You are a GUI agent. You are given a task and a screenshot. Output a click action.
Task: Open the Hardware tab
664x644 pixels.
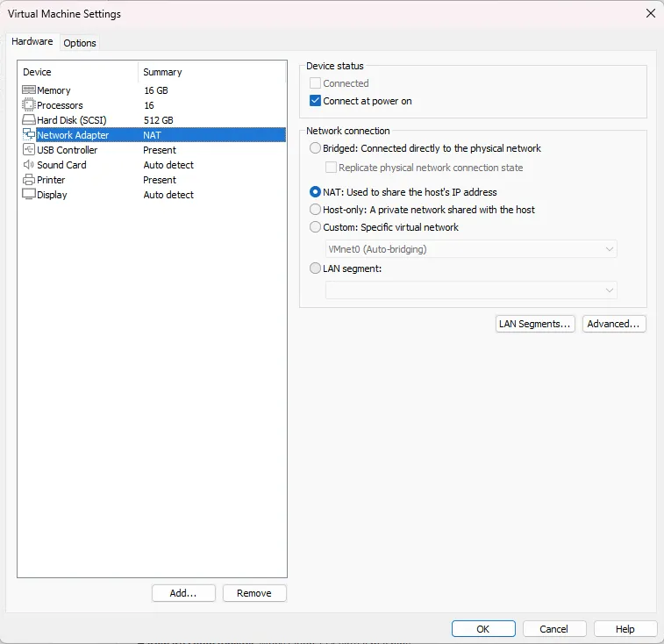[x=32, y=42]
